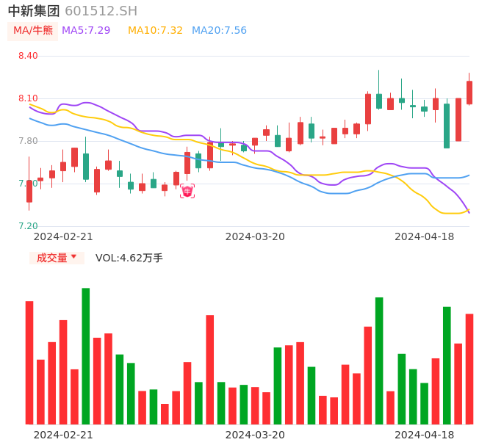This screenshot has height=445, width=504.
Task: Toggle the MA20 moving average label
Action: 219,31
